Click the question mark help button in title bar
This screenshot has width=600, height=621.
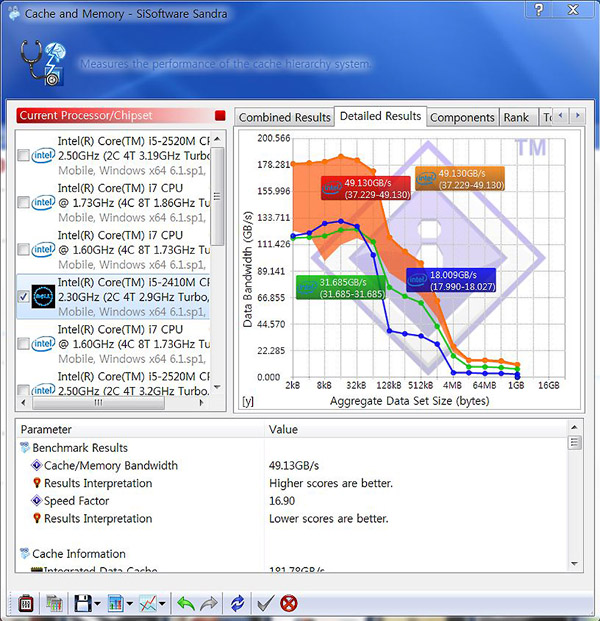(x=539, y=10)
